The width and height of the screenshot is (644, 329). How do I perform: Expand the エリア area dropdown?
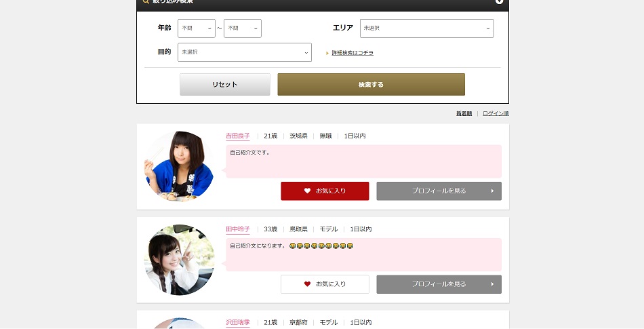(x=426, y=28)
